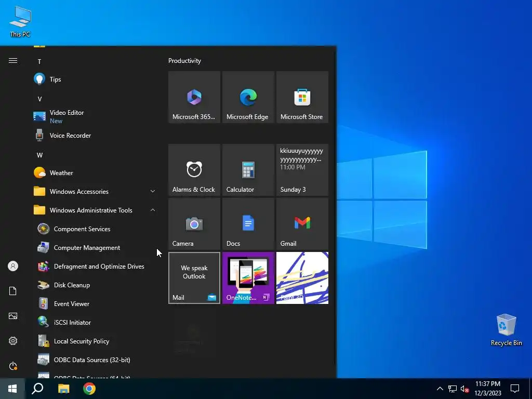This screenshot has height=399, width=532.
Task: Start Disk Cleanup
Action: (95, 285)
